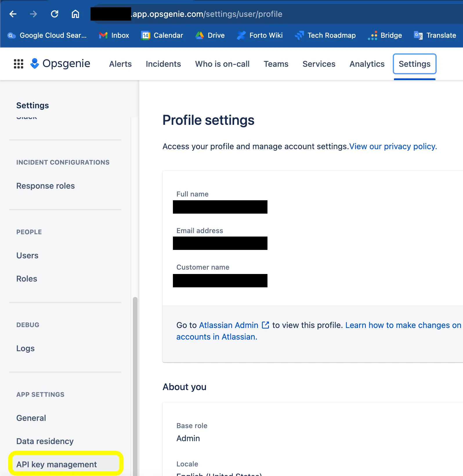Image resolution: width=463 pixels, height=476 pixels.
Task: Click the Admin base role value
Action: (x=188, y=438)
